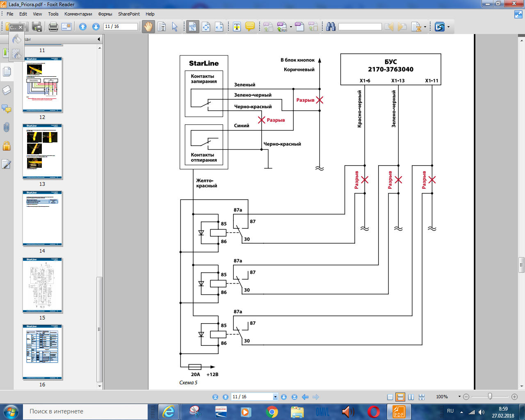The image size is (525, 420).
Task: Open the Edit menu
Action: [23, 14]
